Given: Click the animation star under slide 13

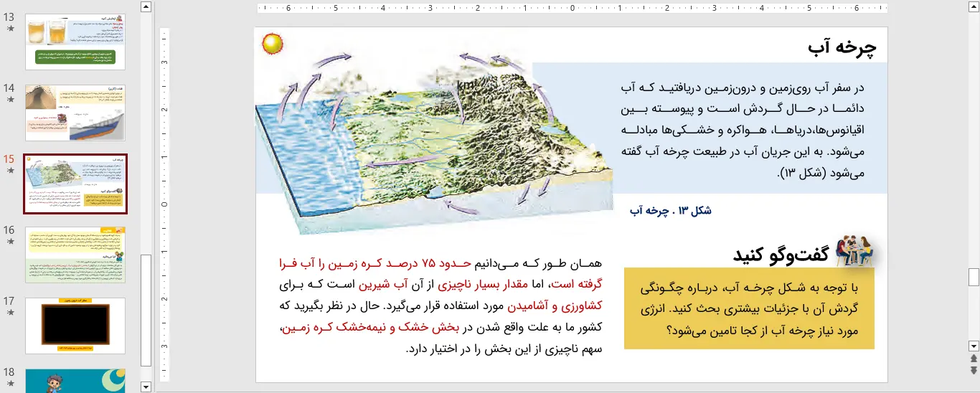Looking at the screenshot, I should click(10, 29).
